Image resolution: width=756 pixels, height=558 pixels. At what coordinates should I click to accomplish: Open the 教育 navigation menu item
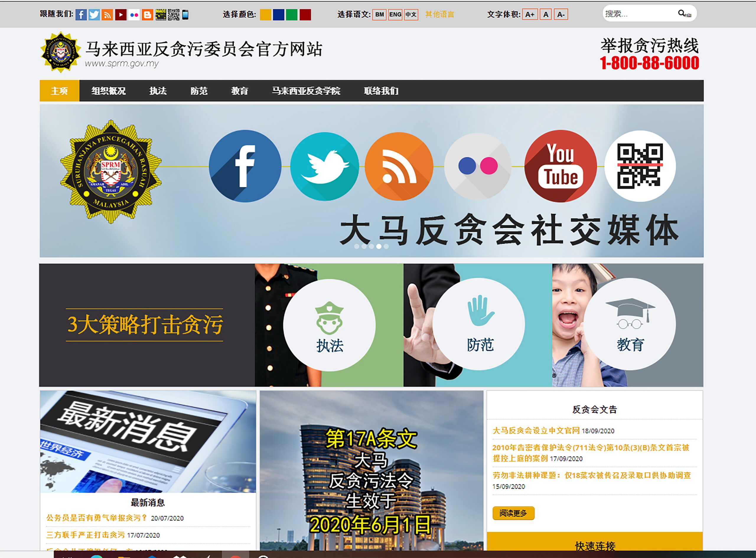[239, 91]
